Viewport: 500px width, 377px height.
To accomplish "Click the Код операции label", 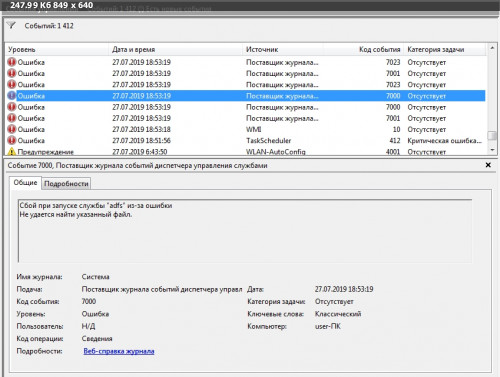I will [40, 338].
